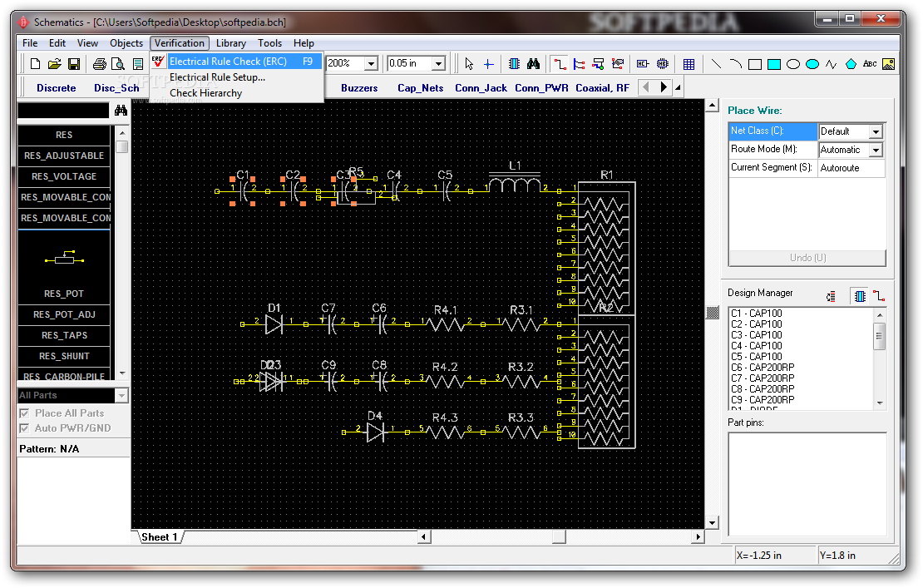Open the File menu

click(x=29, y=43)
